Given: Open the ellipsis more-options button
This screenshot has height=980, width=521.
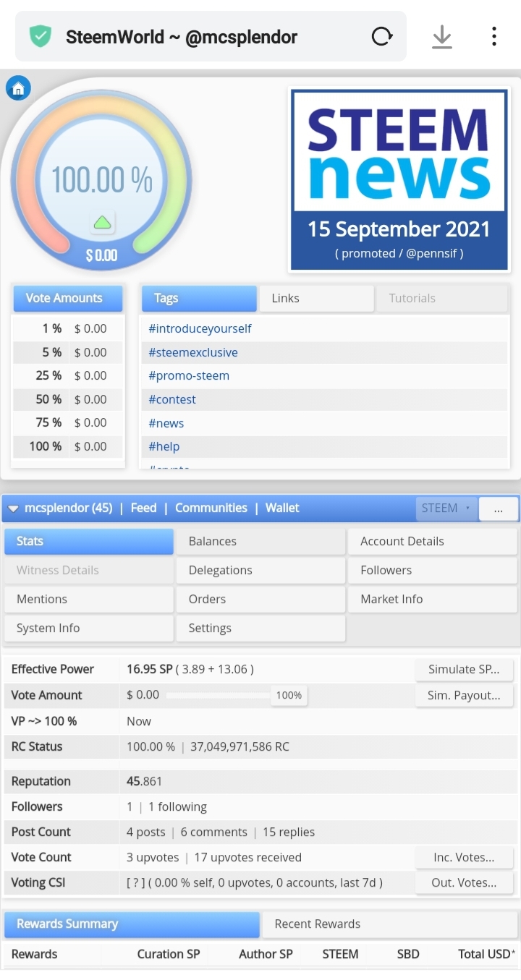Looking at the screenshot, I should pyautogui.click(x=499, y=508).
